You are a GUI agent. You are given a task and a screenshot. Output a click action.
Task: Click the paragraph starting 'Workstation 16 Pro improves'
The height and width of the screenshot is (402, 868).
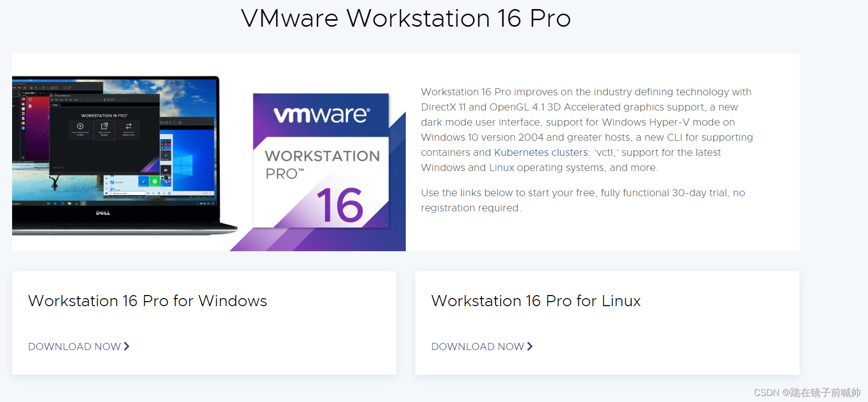[587, 130]
